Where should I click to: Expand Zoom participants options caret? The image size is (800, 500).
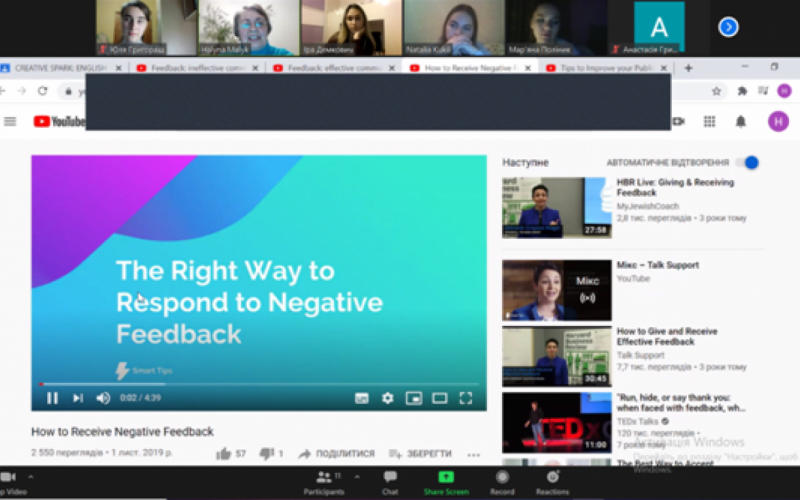(357, 477)
